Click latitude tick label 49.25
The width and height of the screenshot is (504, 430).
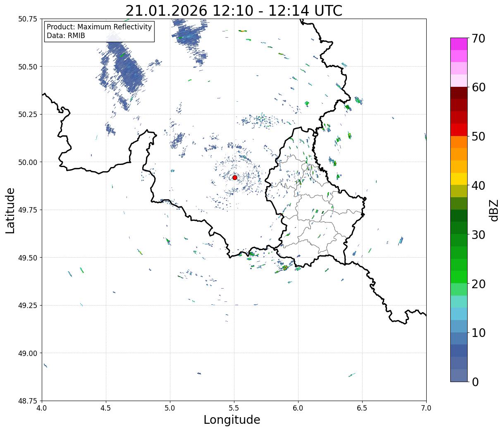(28, 306)
